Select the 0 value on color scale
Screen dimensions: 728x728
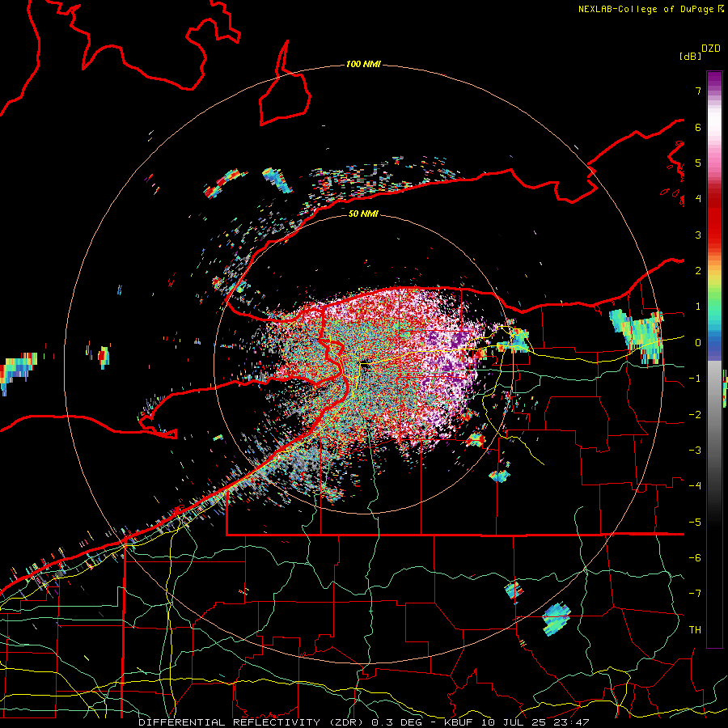click(x=698, y=343)
